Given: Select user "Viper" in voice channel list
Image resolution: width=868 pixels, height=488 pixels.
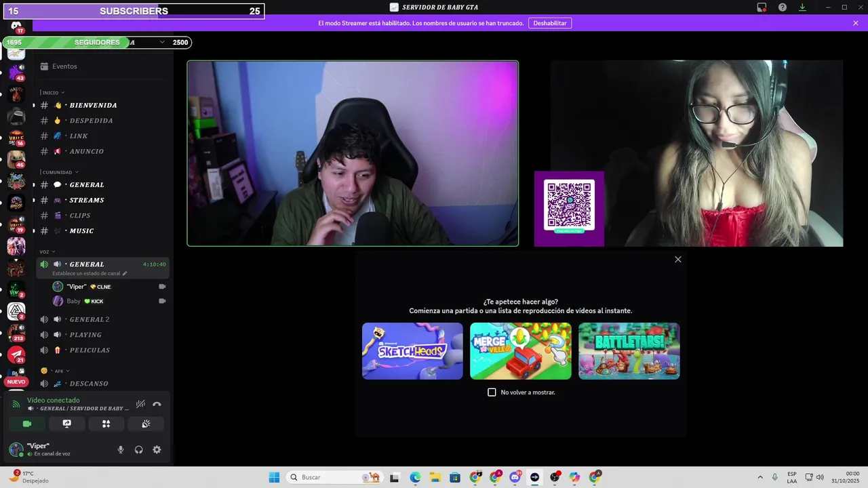Looking at the screenshot, I should [110, 287].
